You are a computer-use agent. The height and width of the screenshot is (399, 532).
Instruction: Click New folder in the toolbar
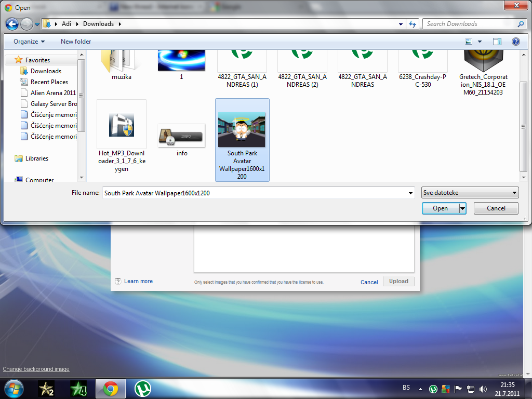pos(76,42)
